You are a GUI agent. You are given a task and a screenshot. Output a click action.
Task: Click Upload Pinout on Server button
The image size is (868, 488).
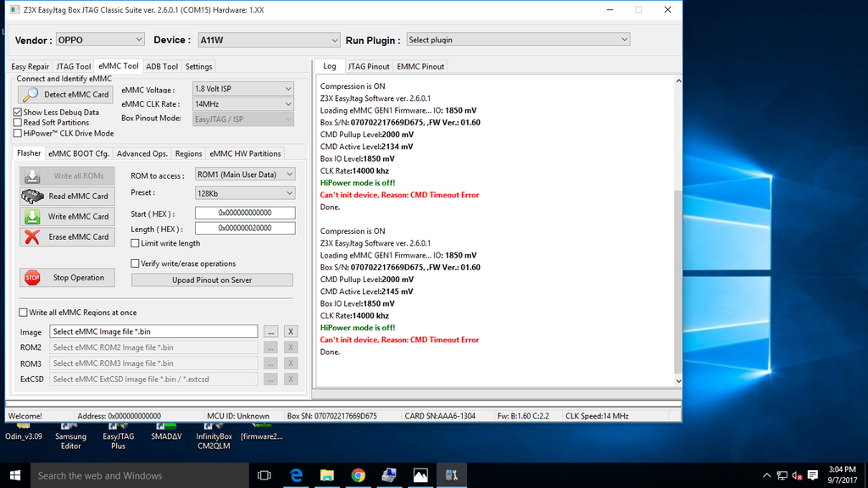[212, 280]
